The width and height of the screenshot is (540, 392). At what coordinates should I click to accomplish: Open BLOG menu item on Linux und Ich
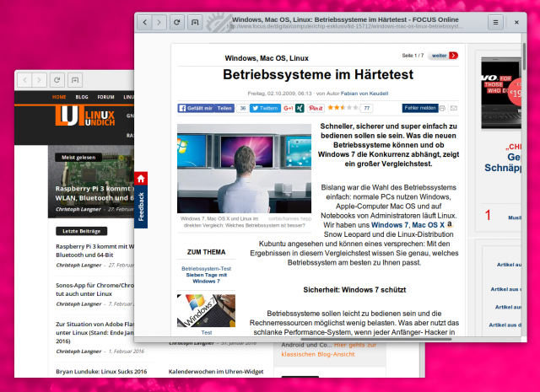click(x=82, y=97)
